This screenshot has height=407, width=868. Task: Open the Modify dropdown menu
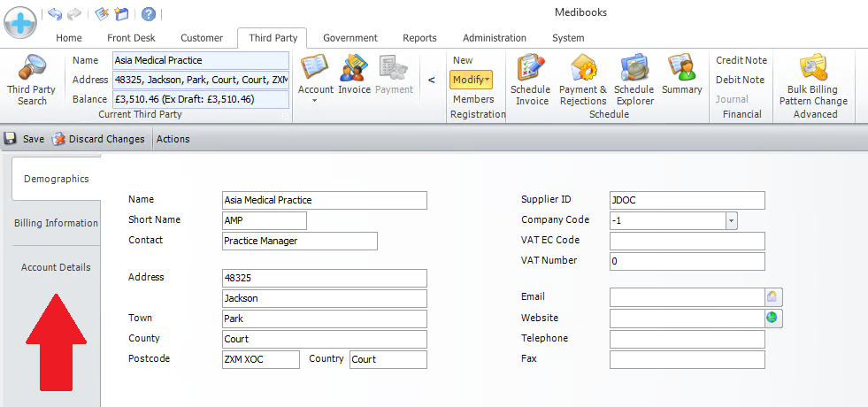pyautogui.click(x=472, y=80)
